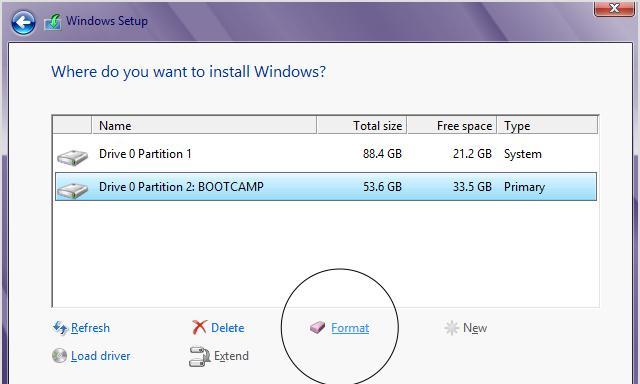Click the grayed New starburst icon

pyautogui.click(x=451, y=328)
